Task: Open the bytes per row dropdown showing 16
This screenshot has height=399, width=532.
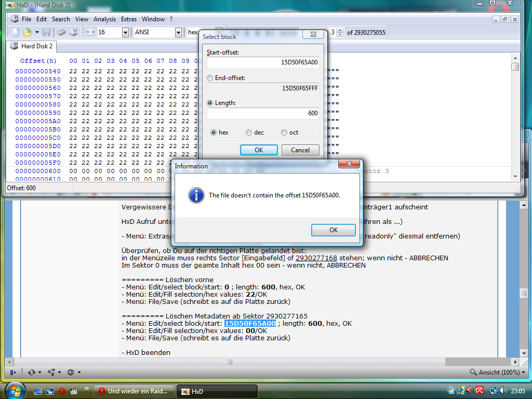Action: tap(126, 33)
